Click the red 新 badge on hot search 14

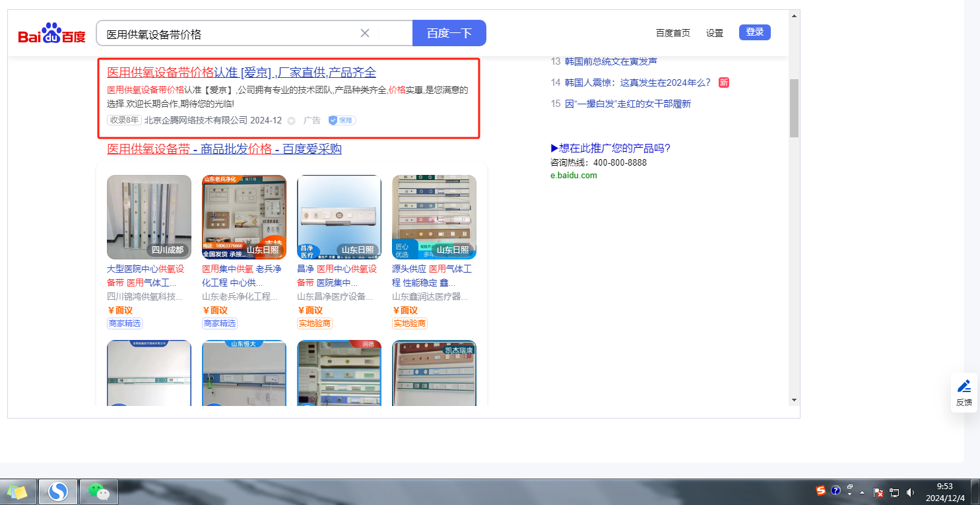coord(724,83)
